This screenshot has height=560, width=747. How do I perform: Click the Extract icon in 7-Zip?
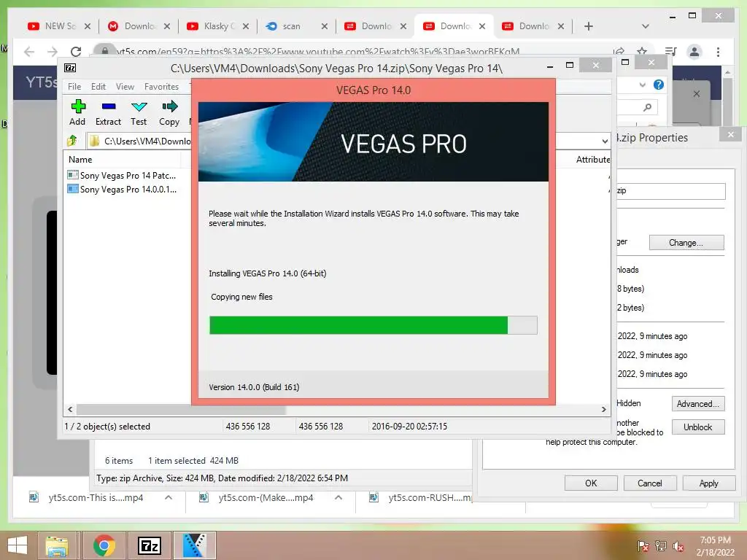(108, 113)
